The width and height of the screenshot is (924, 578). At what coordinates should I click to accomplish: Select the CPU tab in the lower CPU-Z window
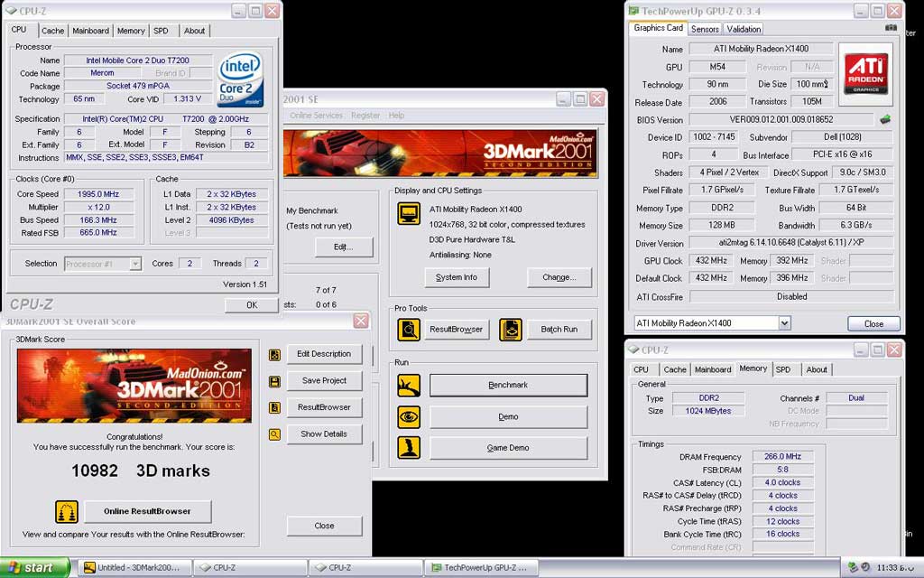tap(642, 369)
